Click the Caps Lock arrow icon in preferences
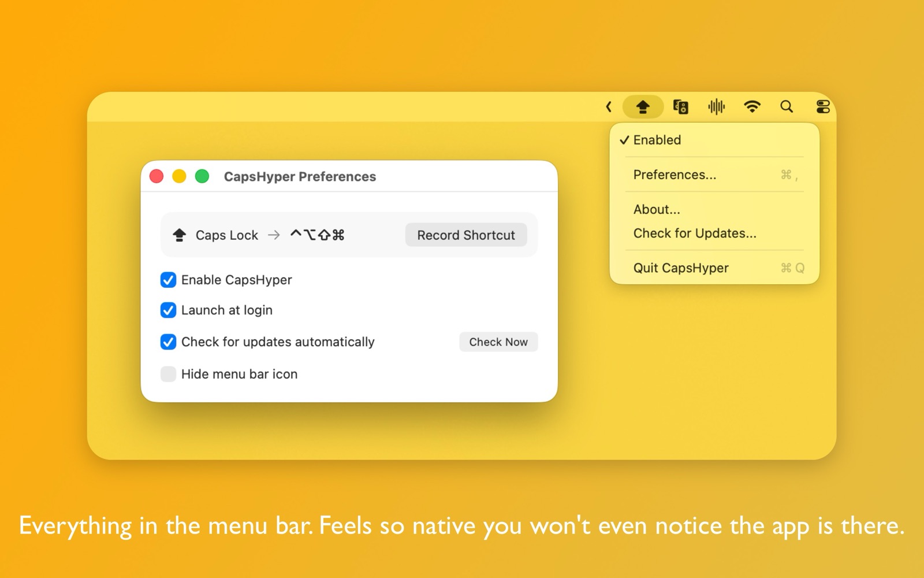924x578 pixels. [180, 235]
